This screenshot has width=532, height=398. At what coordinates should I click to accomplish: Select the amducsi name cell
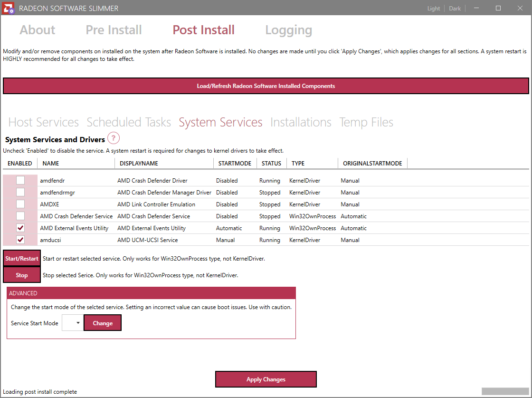50,240
